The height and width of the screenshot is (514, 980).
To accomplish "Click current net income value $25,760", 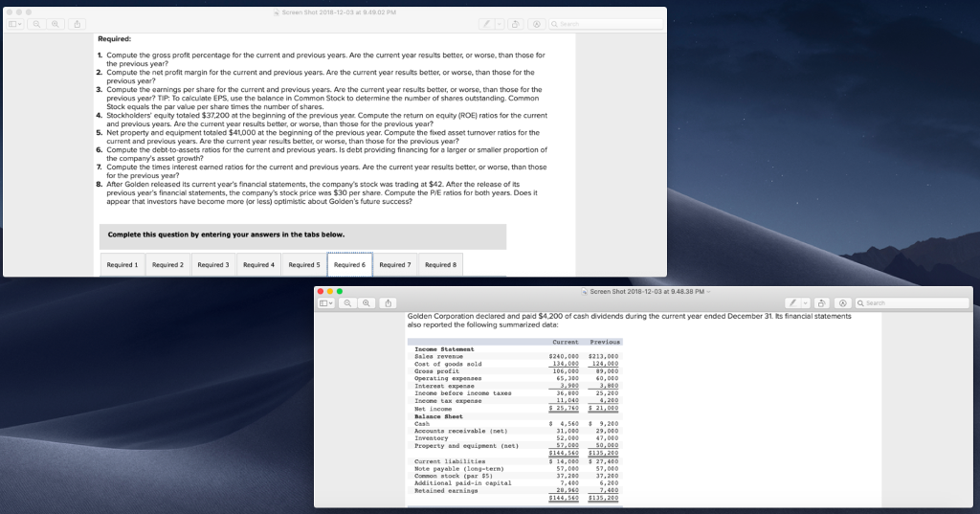I will click(x=564, y=409).
